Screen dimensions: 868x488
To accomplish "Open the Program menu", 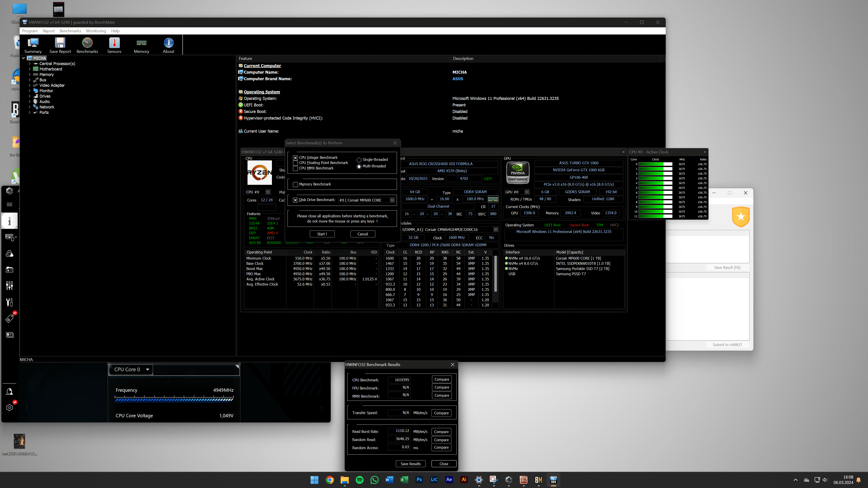I will point(30,31).
